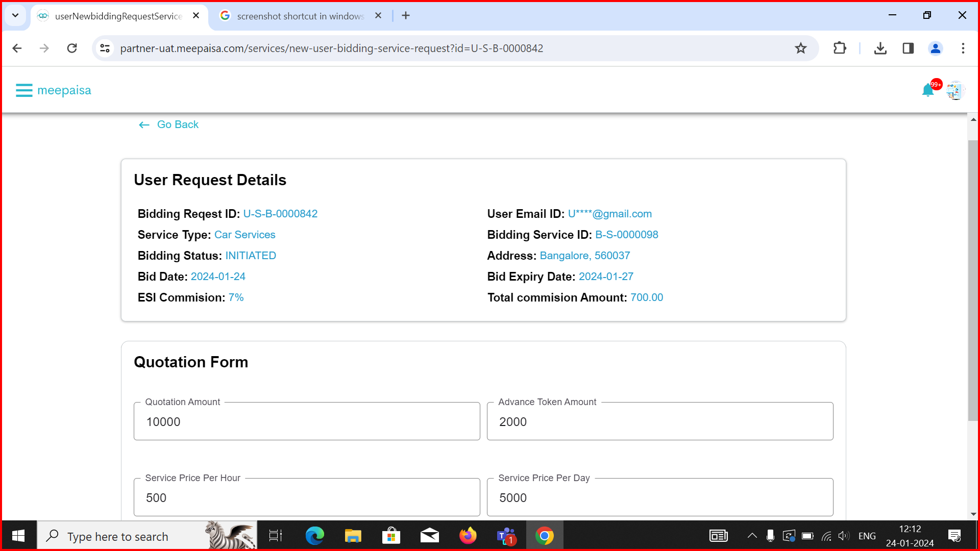Open News and interests taskbar widget
This screenshot has width=980, height=551.
click(x=719, y=536)
